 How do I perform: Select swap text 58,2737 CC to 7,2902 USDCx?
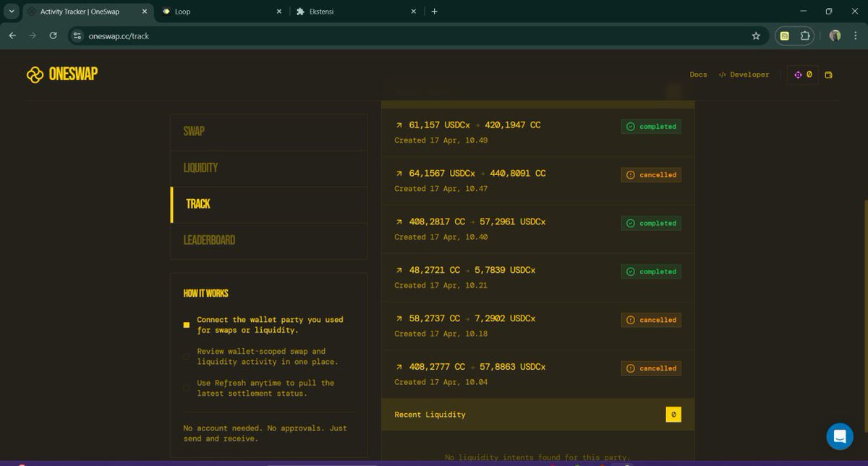tap(472, 319)
